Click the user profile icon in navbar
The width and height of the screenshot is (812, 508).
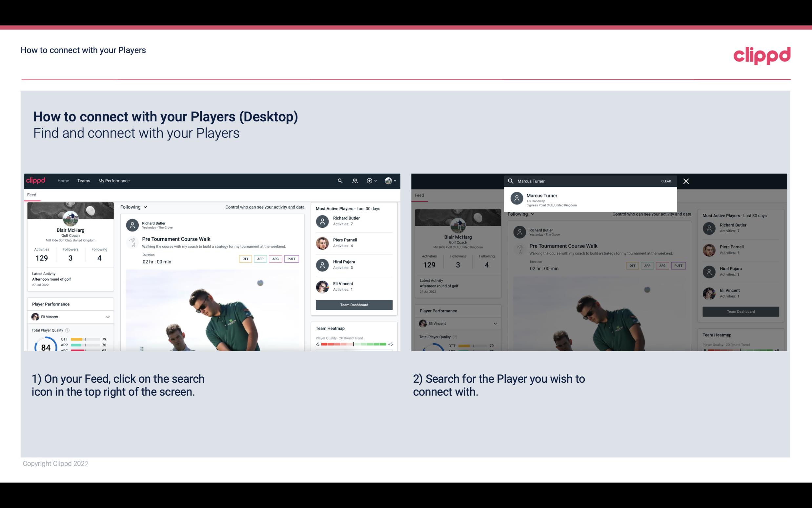(389, 181)
